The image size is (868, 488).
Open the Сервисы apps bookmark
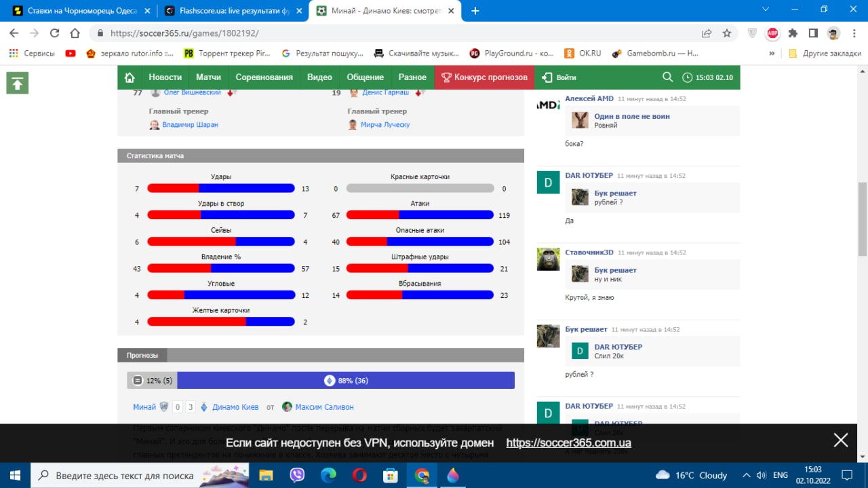tap(32, 53)
